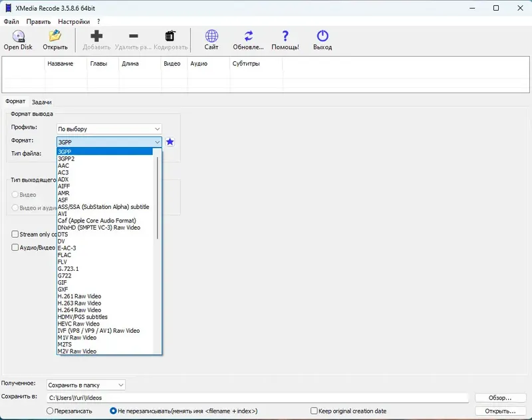This screenshot has width=532, height=420.
Task: Select E-AC-3 in the format list
Action: coord(105,248)
